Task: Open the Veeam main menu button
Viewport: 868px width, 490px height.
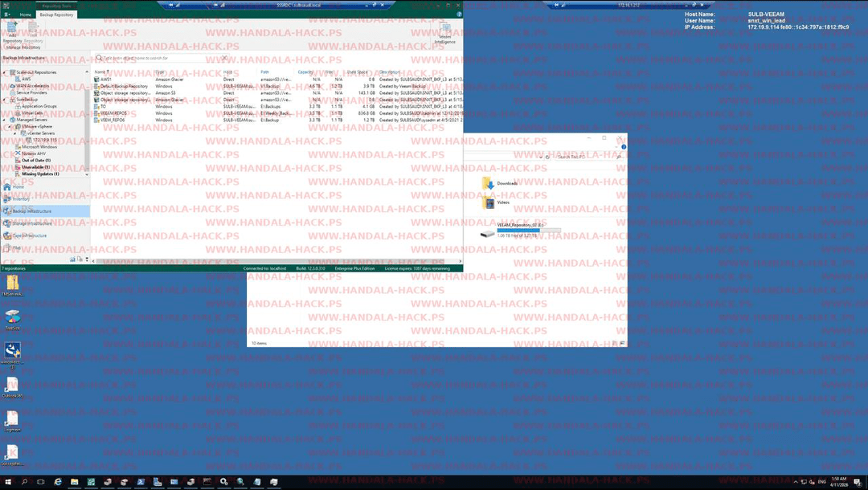Action: [7, 14]
